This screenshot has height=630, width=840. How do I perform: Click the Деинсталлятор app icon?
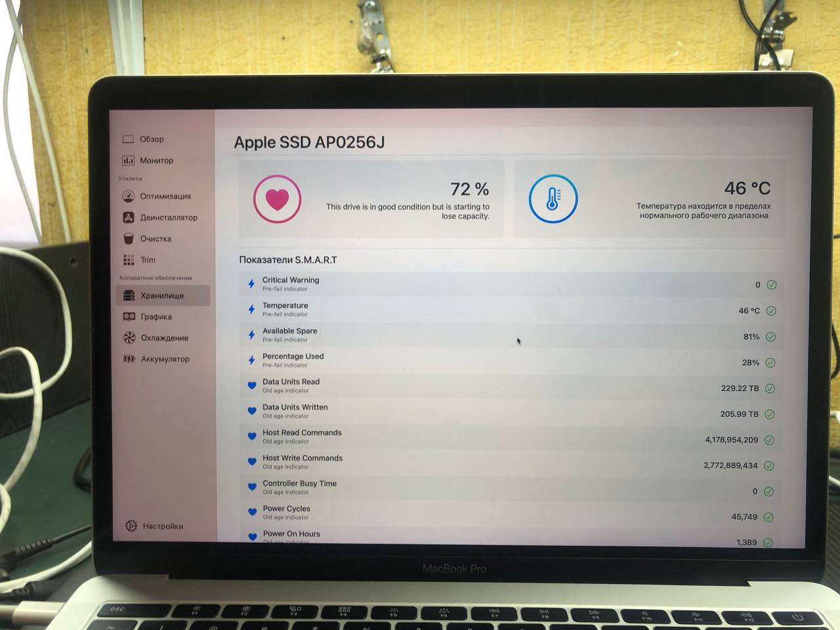pos(129,217)
